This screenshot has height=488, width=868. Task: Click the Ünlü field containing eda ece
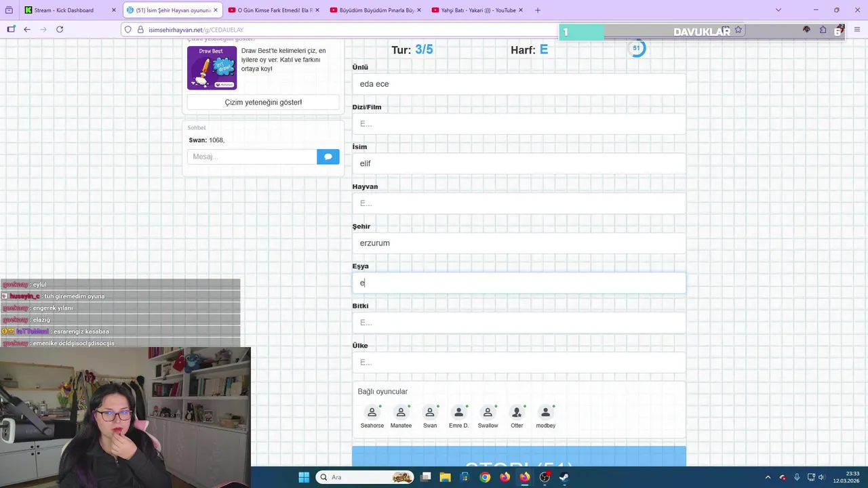519,84
